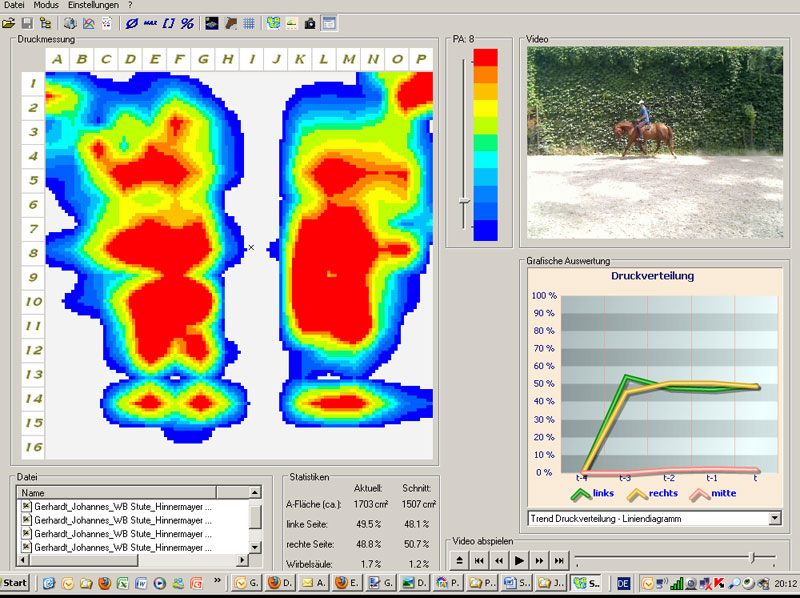The width and height of the screenshot is (800, 598).
Task: Click the open folder toolbar icon
Action: tap(9, 22)
